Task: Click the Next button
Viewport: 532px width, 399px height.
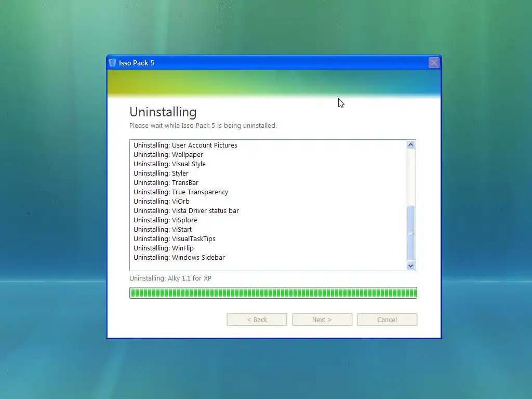Action: point(322,320)
